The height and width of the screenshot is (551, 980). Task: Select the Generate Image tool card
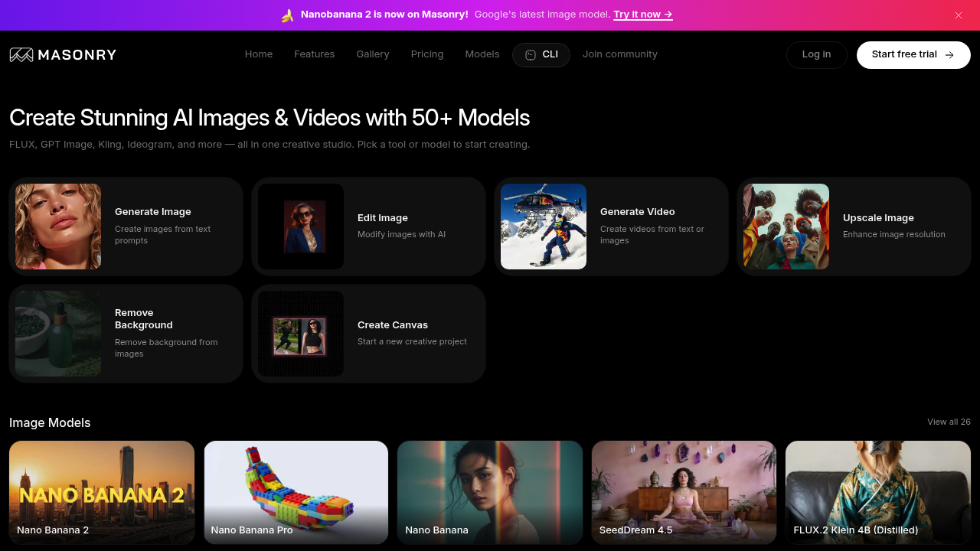126,226
